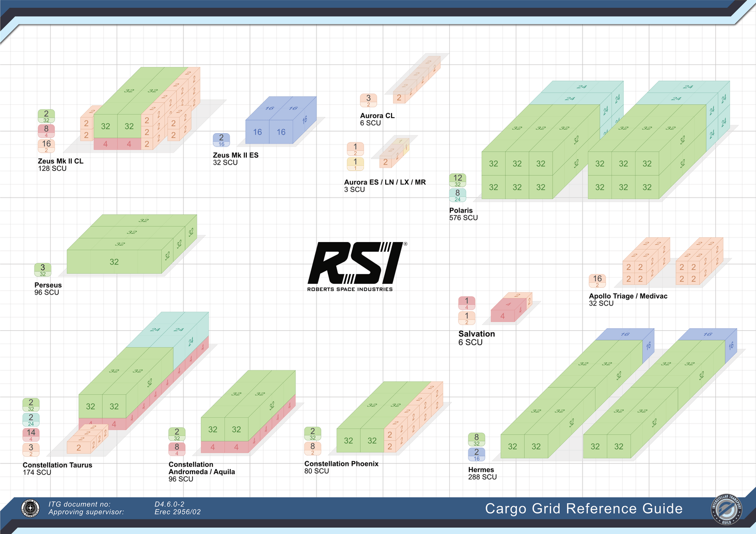This screenshot has width=756, height=534.
Task: Click the Constellation Phoenix label
Action: click(341, 464)
